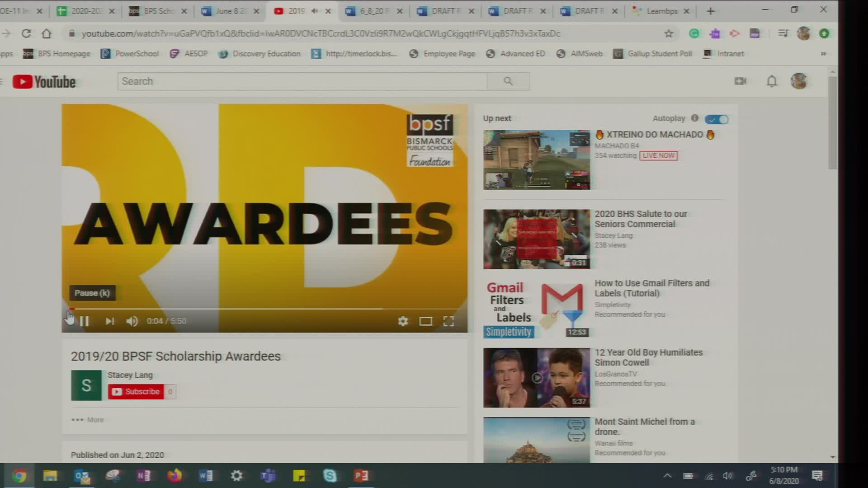Open YouTube notifications bell

(x=772, y=81)
